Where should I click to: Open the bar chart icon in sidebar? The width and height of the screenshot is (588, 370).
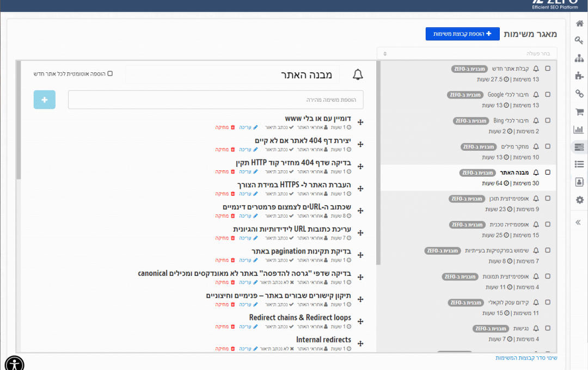[579, 129]
